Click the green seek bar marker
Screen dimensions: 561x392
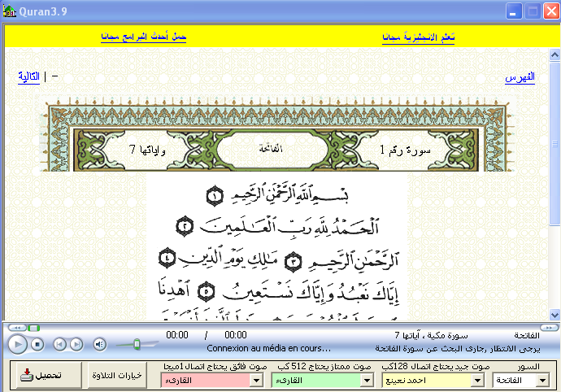pyautogui.click(x=33, y=328)
